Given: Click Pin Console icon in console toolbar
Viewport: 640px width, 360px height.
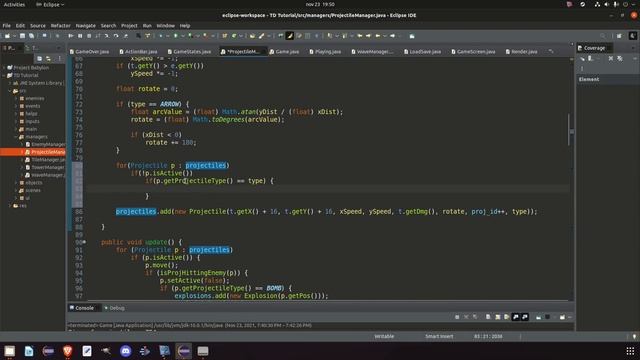Looking at the screenshot, I should point(538,317).
